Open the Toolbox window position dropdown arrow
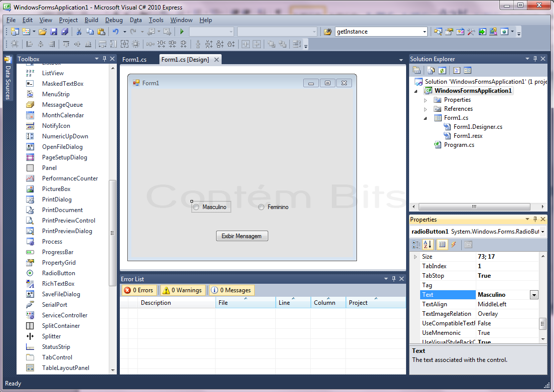Viewport: 554px width, 392px height. [97, 59]
